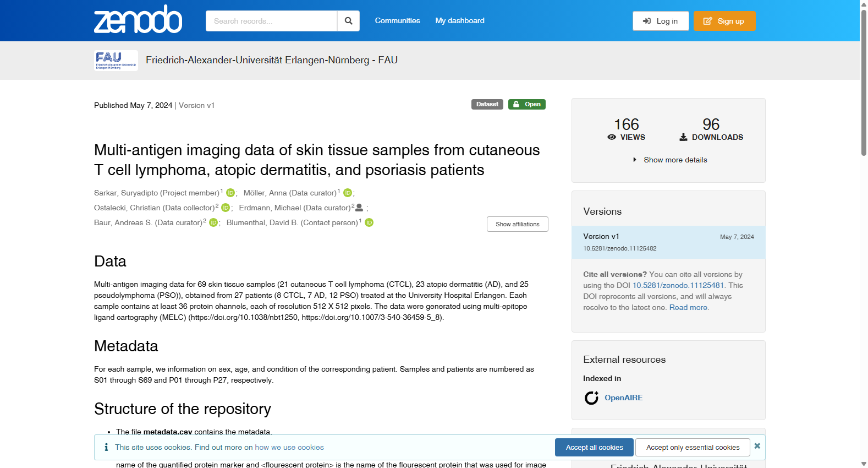Click the Open access badge
This screenshot has height=468, width=868.
pyautogui.click(x=527, y=104)
